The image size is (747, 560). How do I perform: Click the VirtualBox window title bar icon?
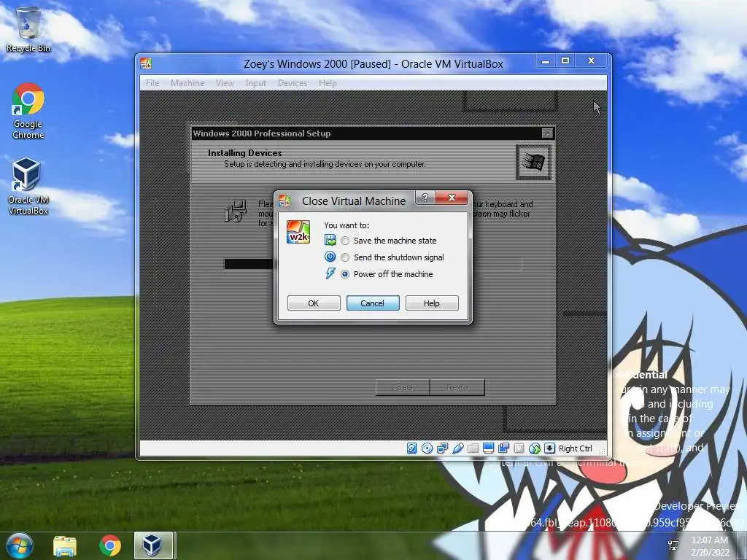click(x=146, y=63)
